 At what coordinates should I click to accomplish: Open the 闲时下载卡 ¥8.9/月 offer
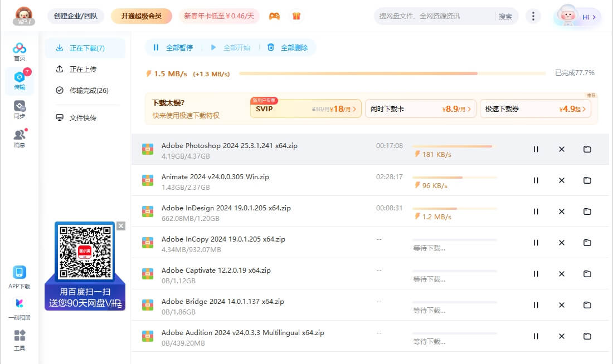tap(420, 109)
